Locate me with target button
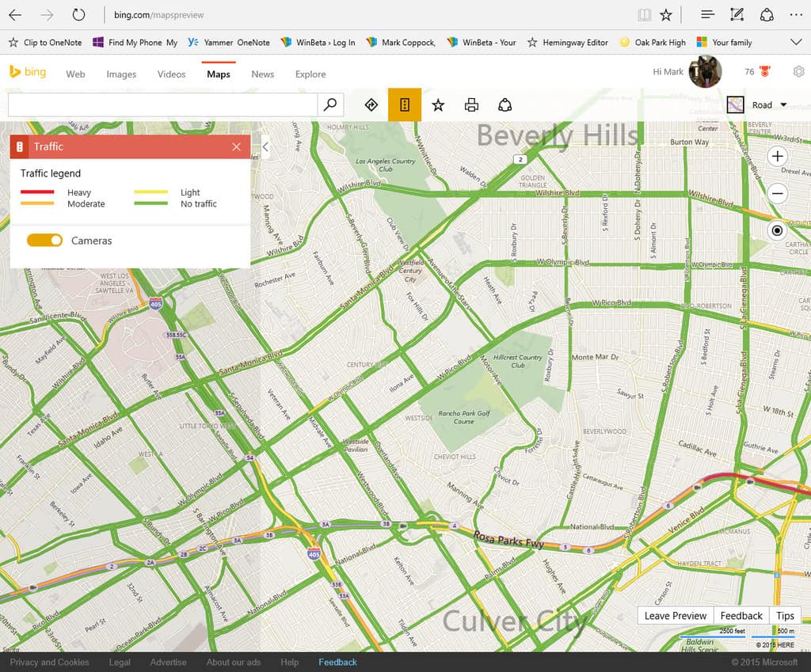Viewport: 811px width, 672px height. point(777,230)
